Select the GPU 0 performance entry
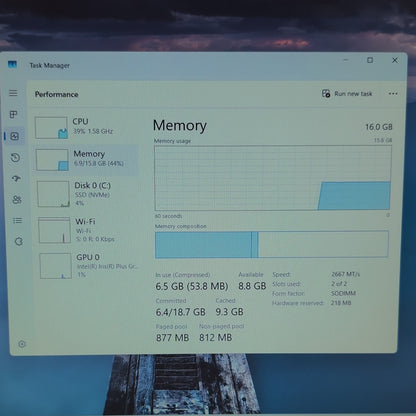Screen dimensions: 416x416 pos(89,266)
